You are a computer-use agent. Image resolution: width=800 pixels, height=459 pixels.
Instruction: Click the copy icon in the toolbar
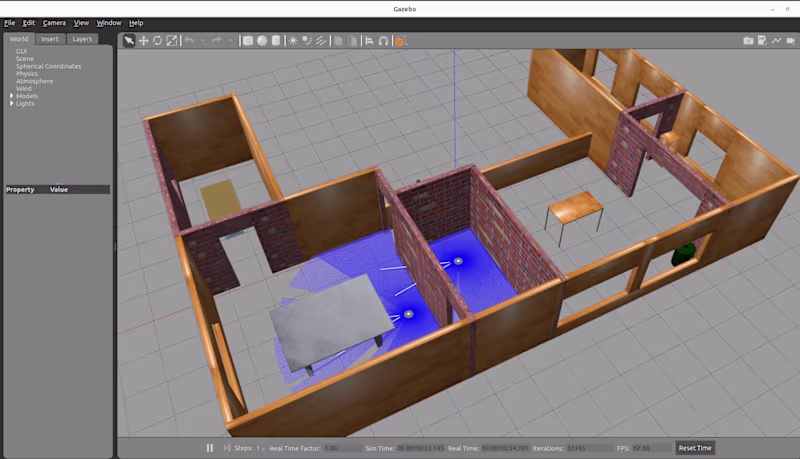coord(338,41)
